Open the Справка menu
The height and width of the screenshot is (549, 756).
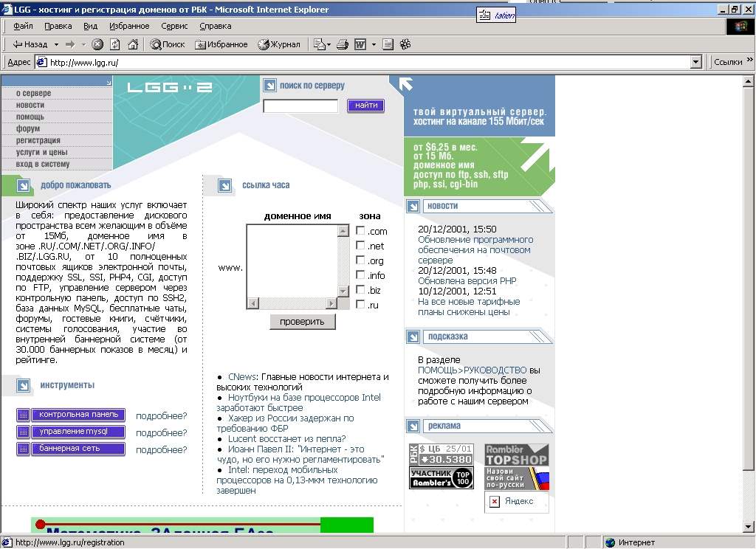click(215, 26)
